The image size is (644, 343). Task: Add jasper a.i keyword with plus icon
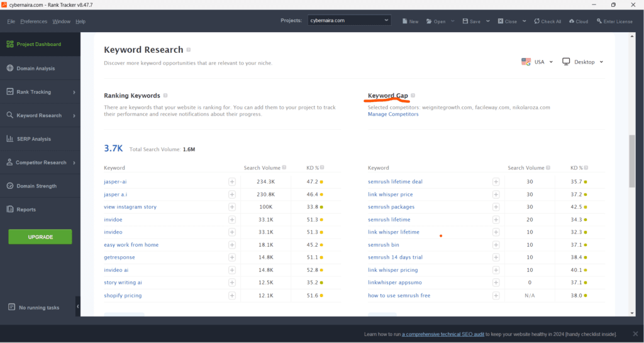(x=232, y=194)
